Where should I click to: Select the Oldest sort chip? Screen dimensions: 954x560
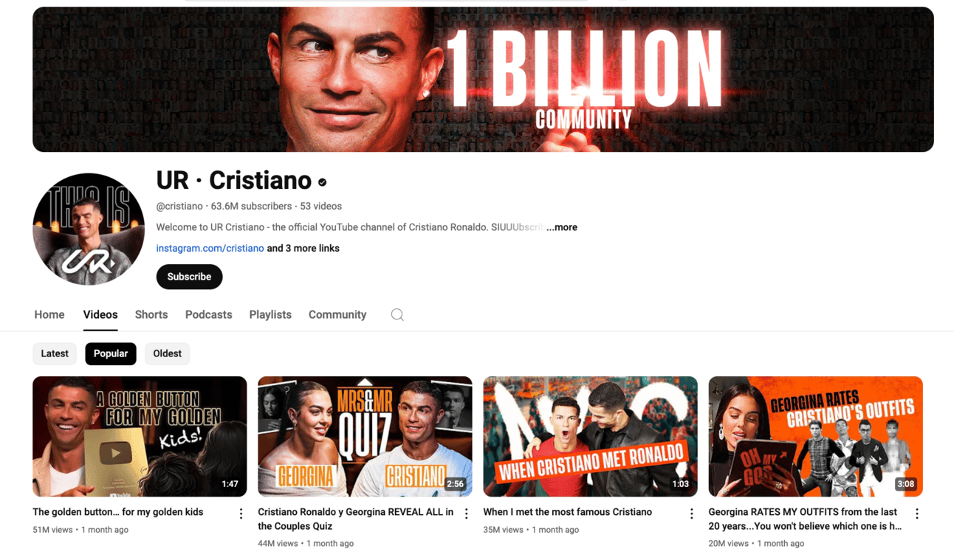[x=167, y=353]
